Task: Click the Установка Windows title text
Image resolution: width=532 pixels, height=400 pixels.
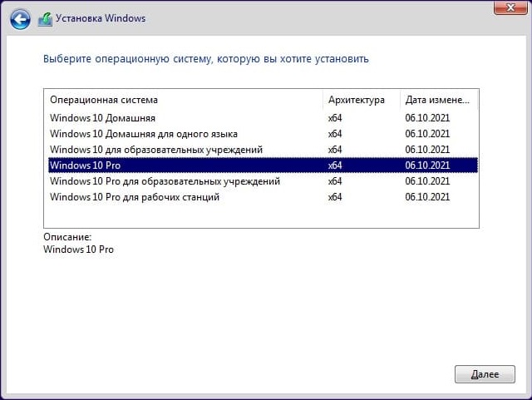Action: click(101, 18)
